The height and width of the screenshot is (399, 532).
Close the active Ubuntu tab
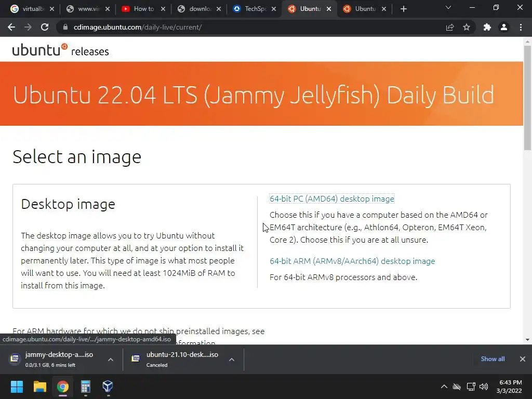[x=329, y=9]
